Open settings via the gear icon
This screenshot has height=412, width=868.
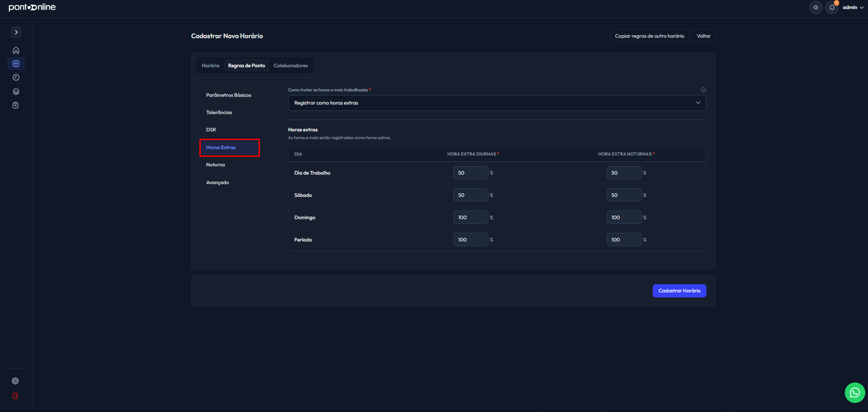[15, 381]
